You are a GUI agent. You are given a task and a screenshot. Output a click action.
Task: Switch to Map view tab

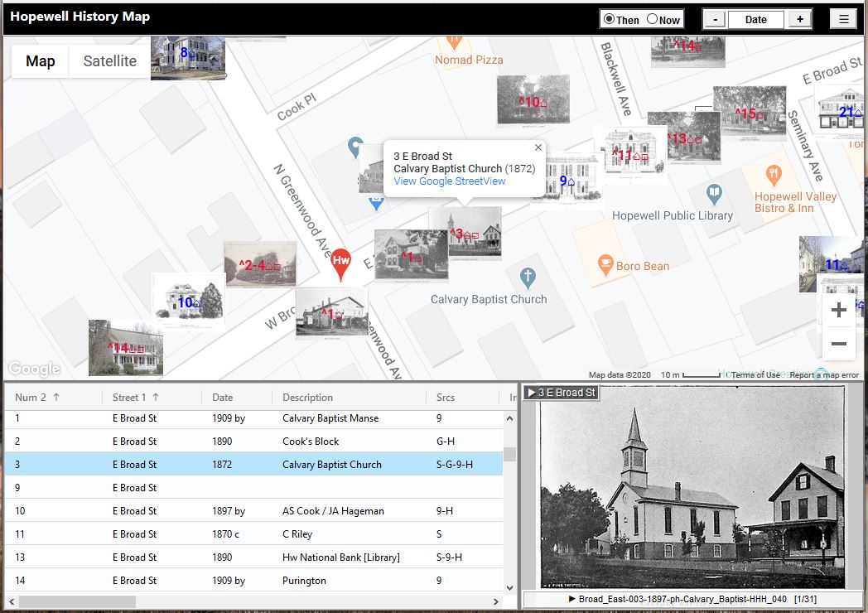[x=41, y=61]
